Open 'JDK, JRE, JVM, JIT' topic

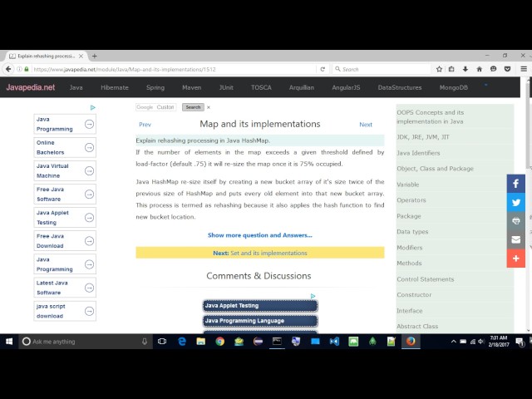(x=423, y=137)
